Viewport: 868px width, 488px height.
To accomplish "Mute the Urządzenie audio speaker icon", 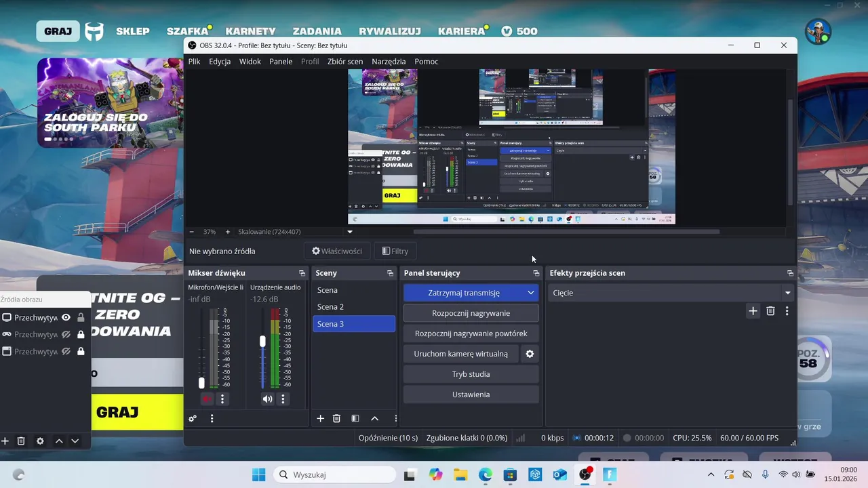I will pyautogui.click(x=268, y=399).
